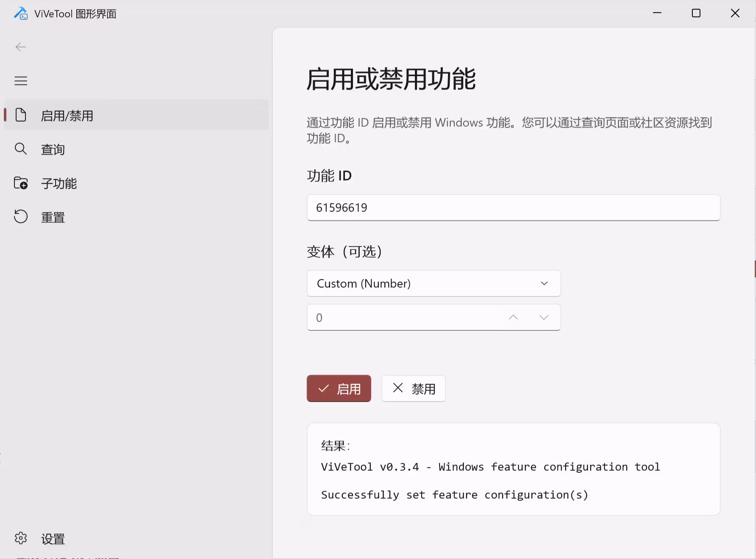Click the 启用或禁用功能 page heading
The height and width of the screenshot is (559, 756).
coord(391,79)
